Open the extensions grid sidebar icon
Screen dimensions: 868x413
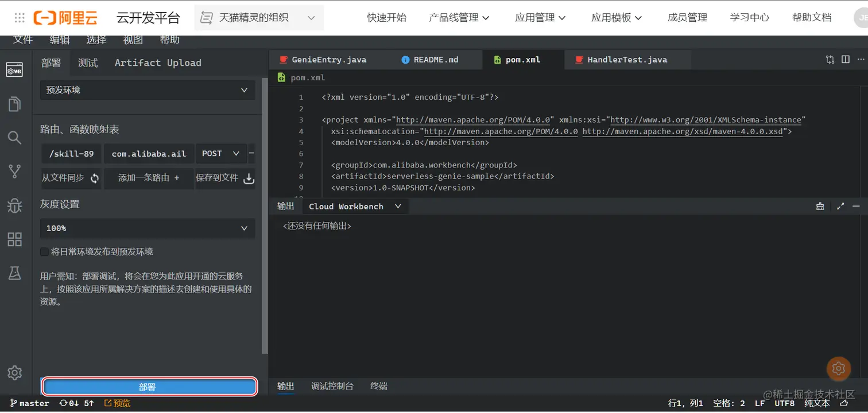14,239
